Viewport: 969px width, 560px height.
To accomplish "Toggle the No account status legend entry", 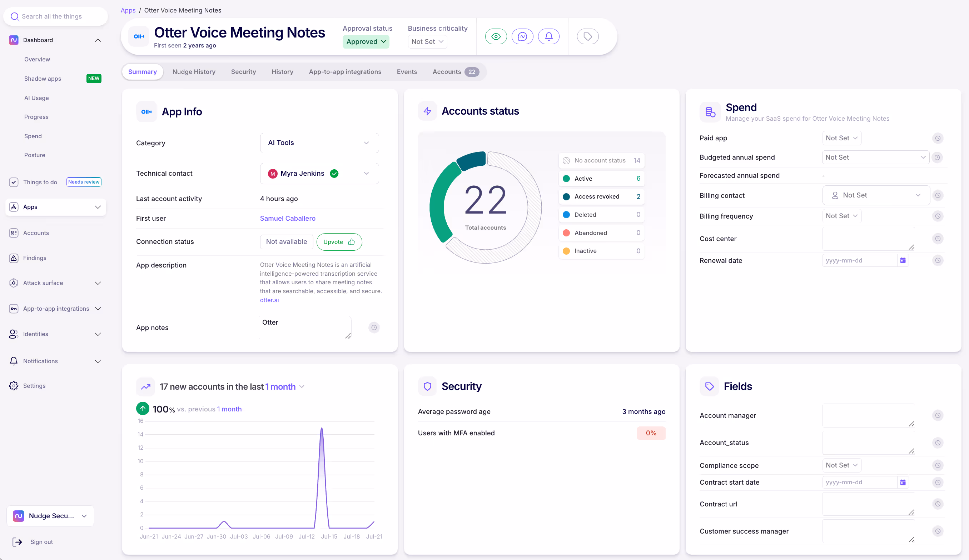I will [601, 161].
